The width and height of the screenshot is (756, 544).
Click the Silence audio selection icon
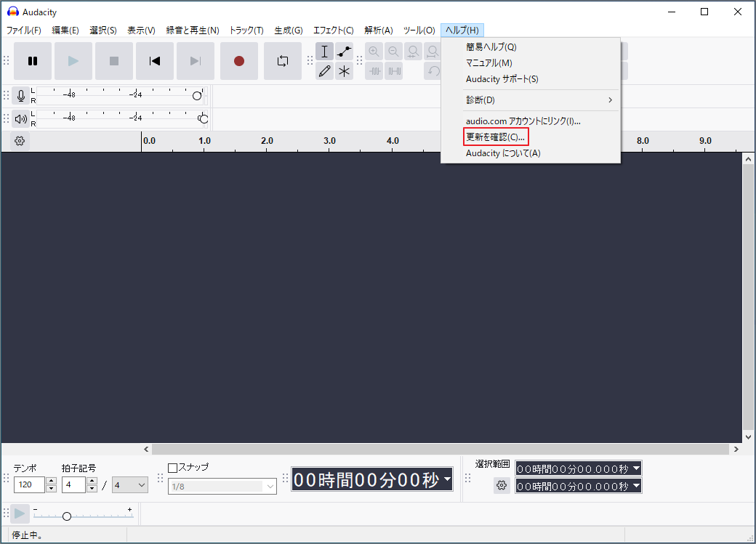click(x=394, y=71)
